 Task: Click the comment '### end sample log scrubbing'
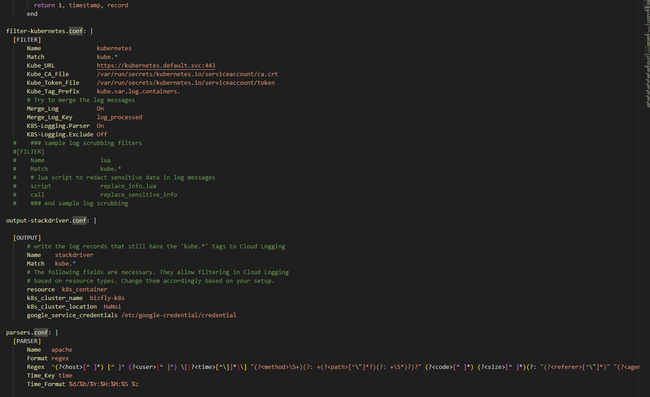[79, 203]
